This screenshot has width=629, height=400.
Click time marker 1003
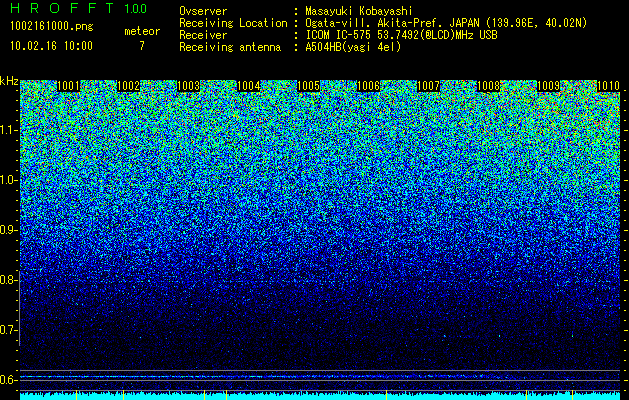(x=188, y=86)
